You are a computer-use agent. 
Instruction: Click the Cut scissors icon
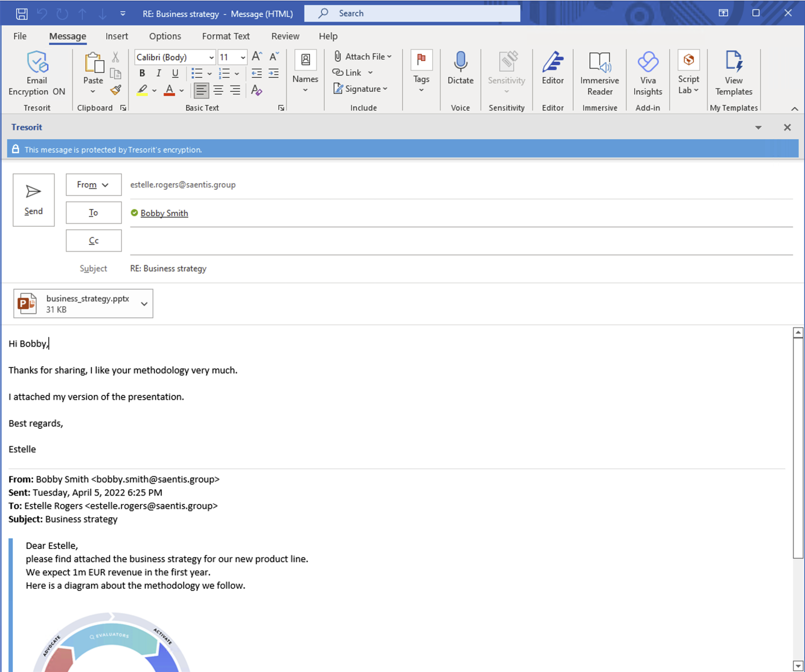point(115,57)
